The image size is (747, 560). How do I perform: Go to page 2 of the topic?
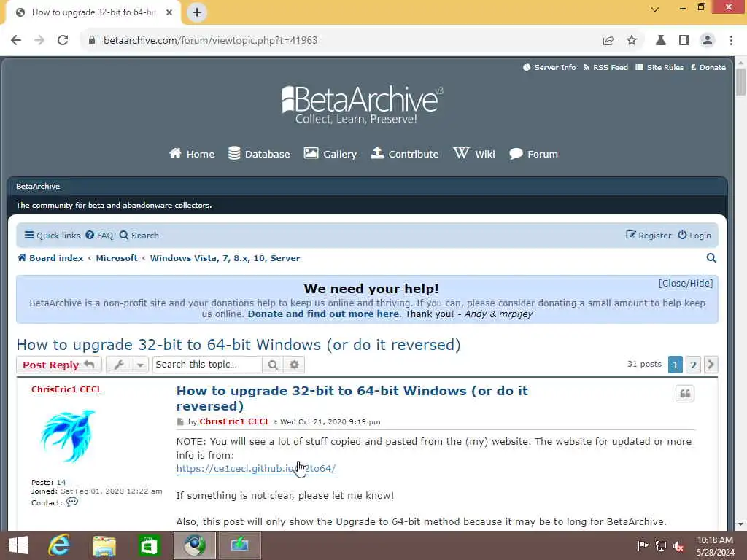tap(693, 365)
